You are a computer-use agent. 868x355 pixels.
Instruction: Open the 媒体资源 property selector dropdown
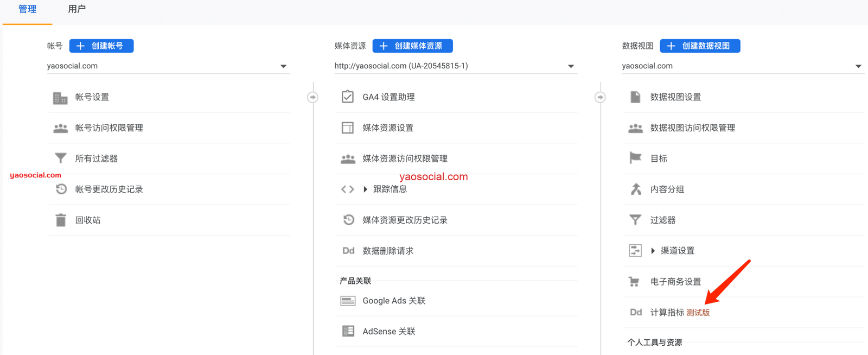pos(571,66)
